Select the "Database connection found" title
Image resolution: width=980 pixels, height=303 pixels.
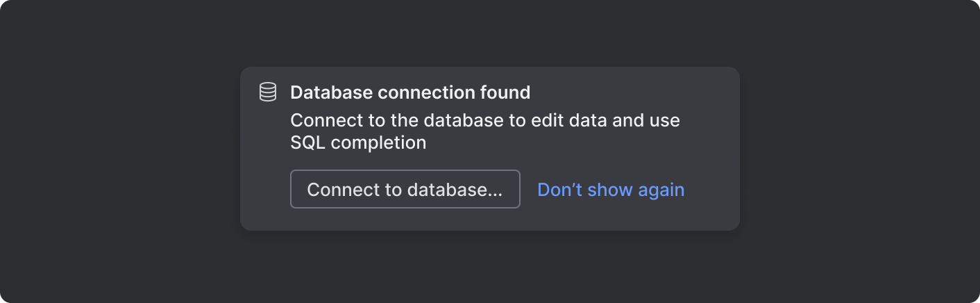pos(409,92)
